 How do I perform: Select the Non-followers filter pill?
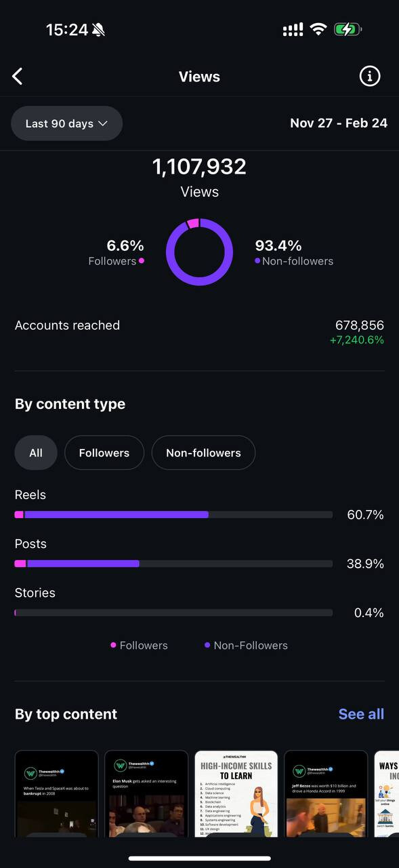tap(203, 452)
